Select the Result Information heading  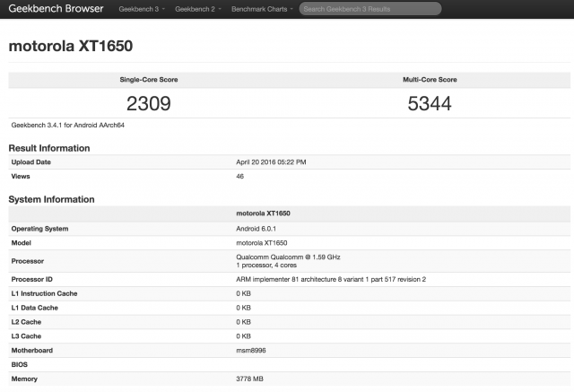tap(49, 148)
